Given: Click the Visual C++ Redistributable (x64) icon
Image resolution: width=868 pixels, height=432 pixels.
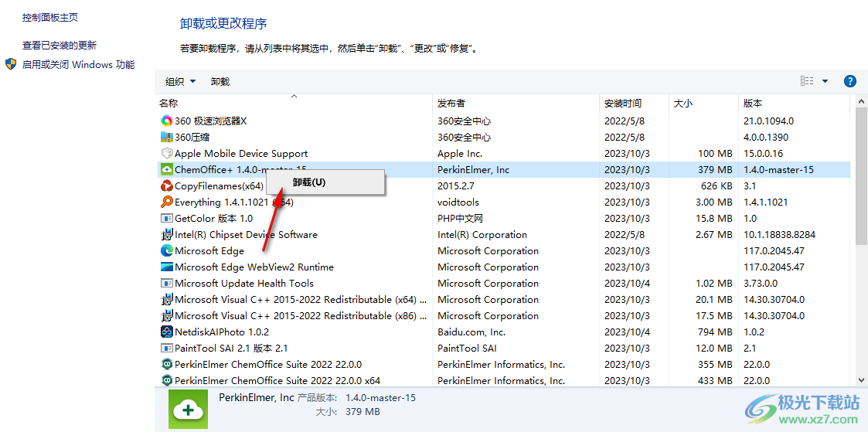Looking at the screenshot, I should coord(167,299).
